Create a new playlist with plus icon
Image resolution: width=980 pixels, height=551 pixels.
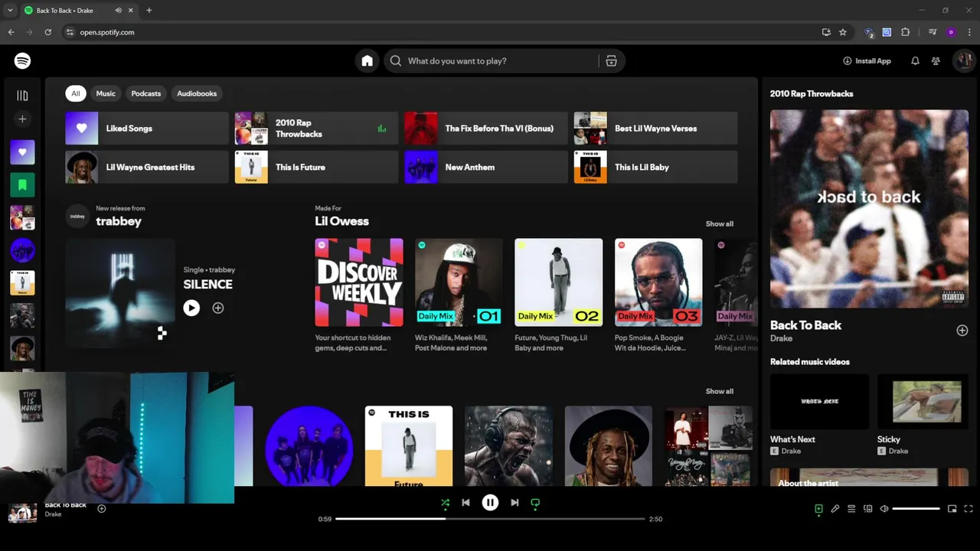(22, 119)
